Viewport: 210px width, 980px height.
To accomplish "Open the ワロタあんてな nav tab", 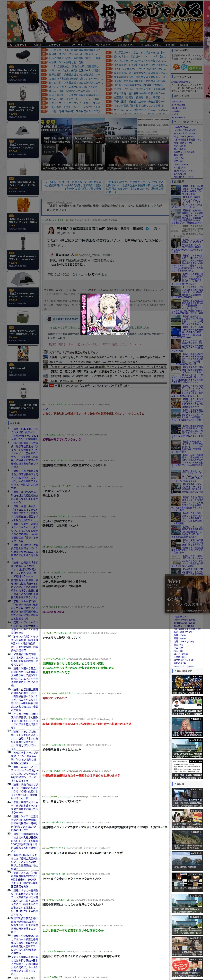I will [104, 45].
